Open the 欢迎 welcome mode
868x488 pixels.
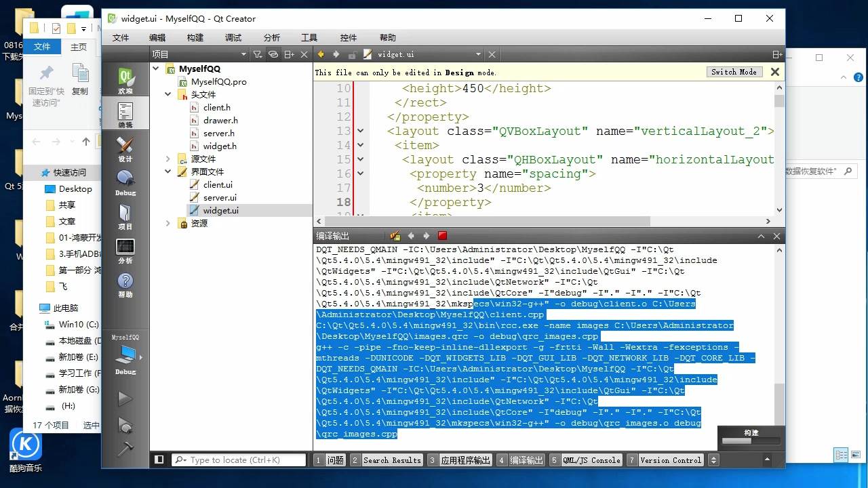(x=125, y=81)
